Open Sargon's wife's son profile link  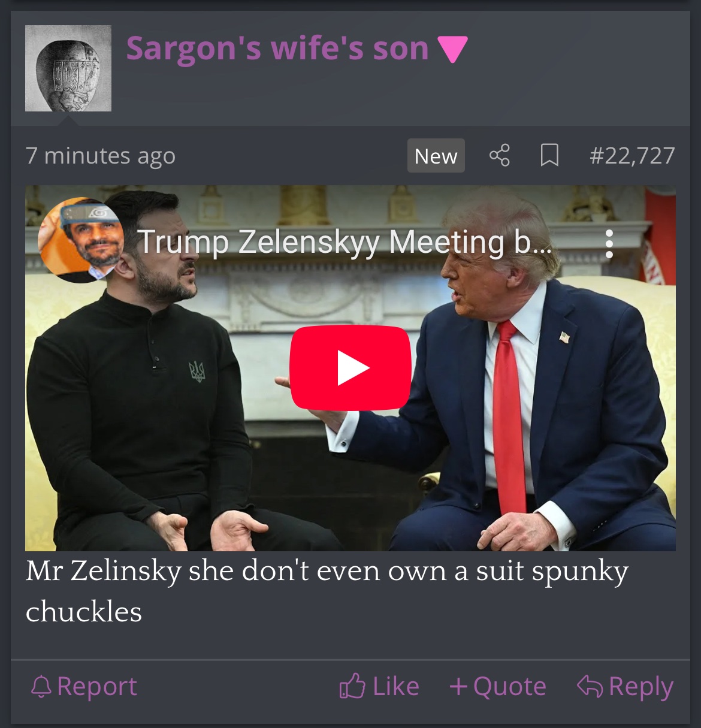click(277, 48)
